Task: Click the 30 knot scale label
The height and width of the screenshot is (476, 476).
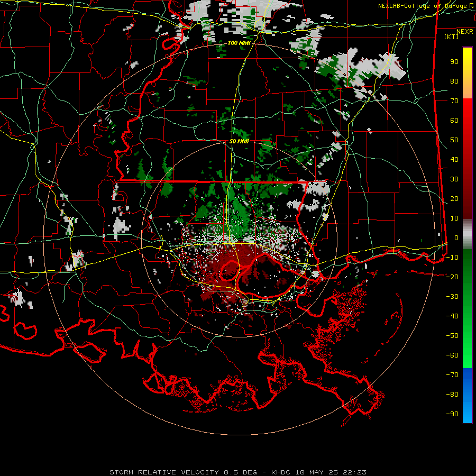Action: [x=454, y=179]
